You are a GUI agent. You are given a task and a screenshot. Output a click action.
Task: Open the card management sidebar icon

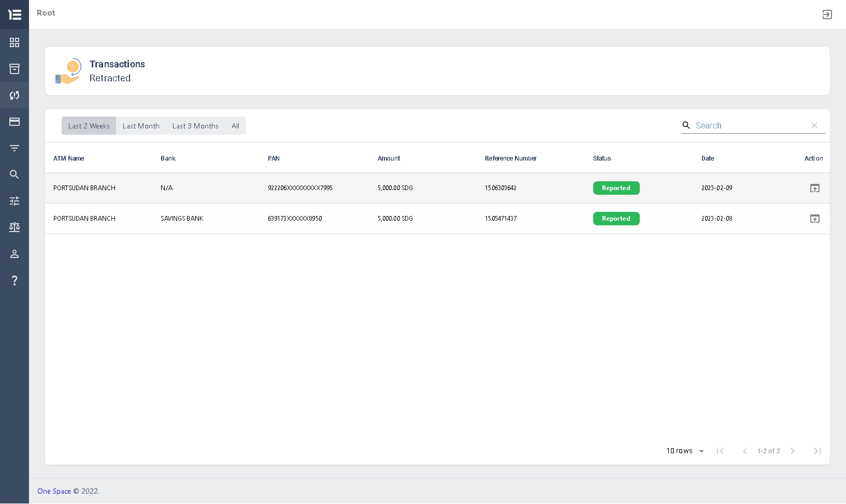[x=15, y=122]
